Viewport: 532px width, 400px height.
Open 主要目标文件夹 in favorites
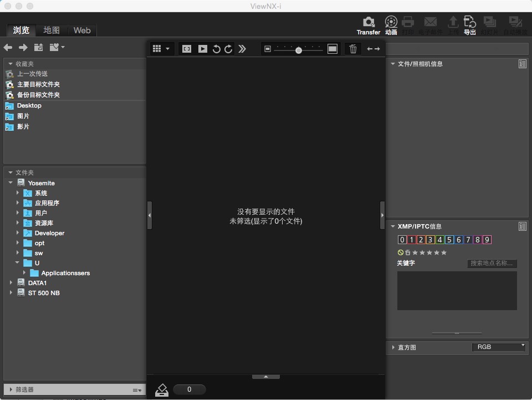click(x=38, y=84)
